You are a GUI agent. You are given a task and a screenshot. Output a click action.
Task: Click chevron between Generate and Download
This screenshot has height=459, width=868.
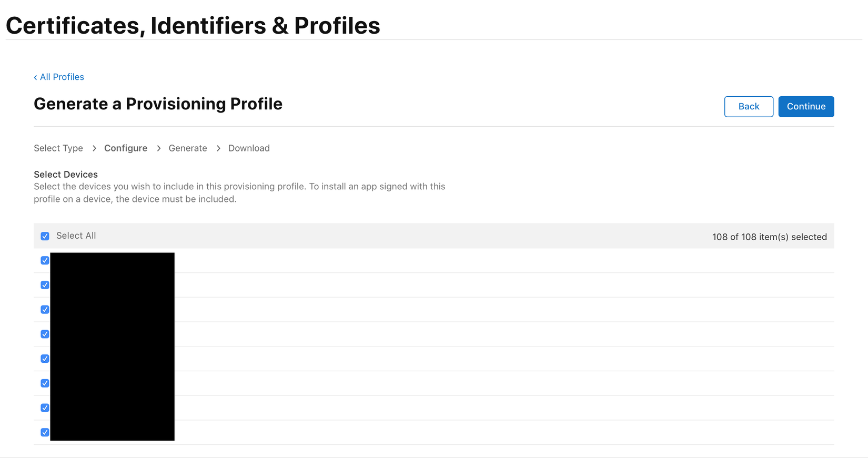click(x=218, y=148)
